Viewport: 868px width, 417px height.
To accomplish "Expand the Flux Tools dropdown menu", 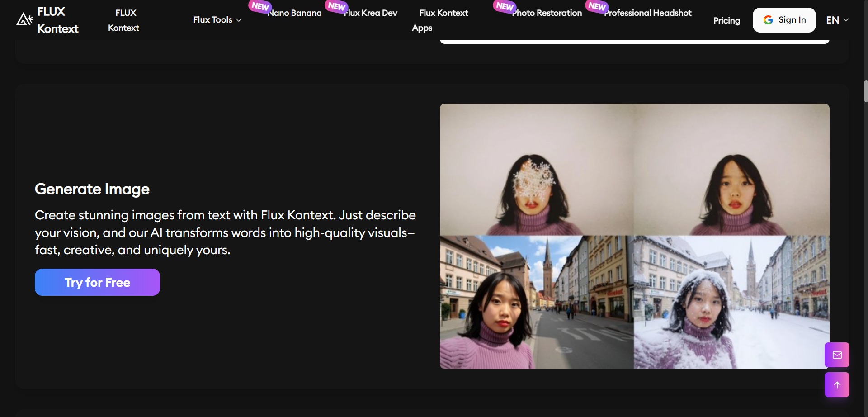I will (x=217, y=20).
